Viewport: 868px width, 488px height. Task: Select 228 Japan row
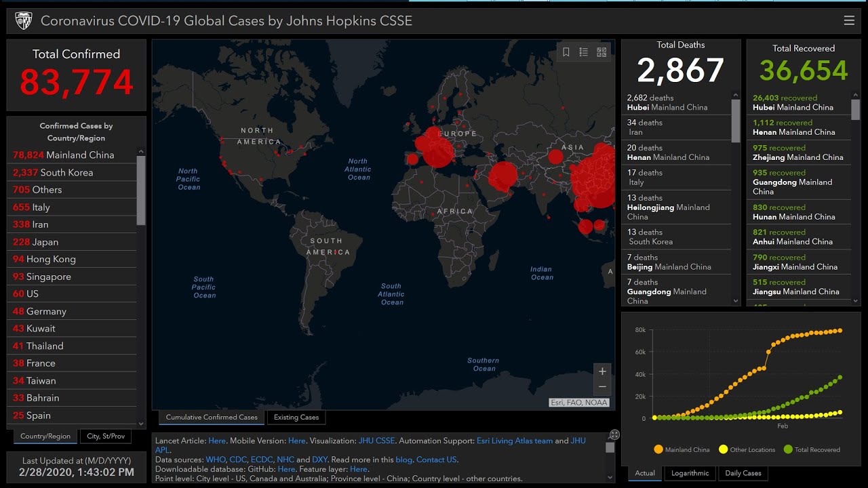coord(72,242)
